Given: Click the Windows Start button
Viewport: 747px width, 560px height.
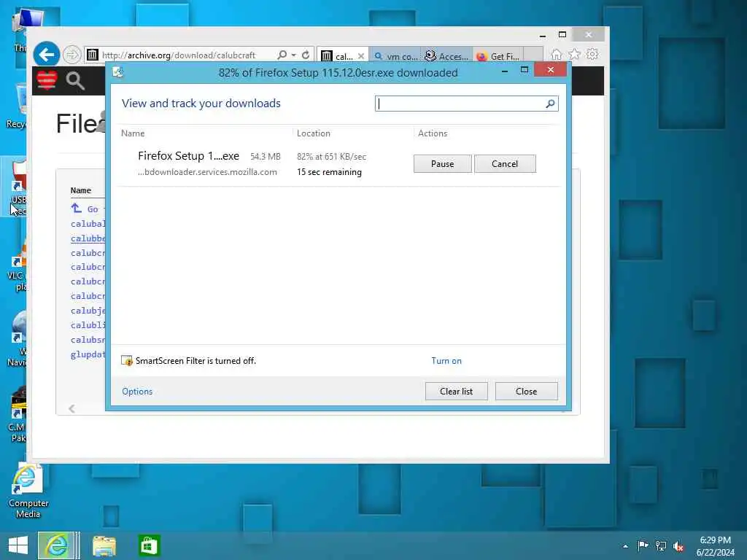Looking at the screenshot, I should (x=18, y=545).
